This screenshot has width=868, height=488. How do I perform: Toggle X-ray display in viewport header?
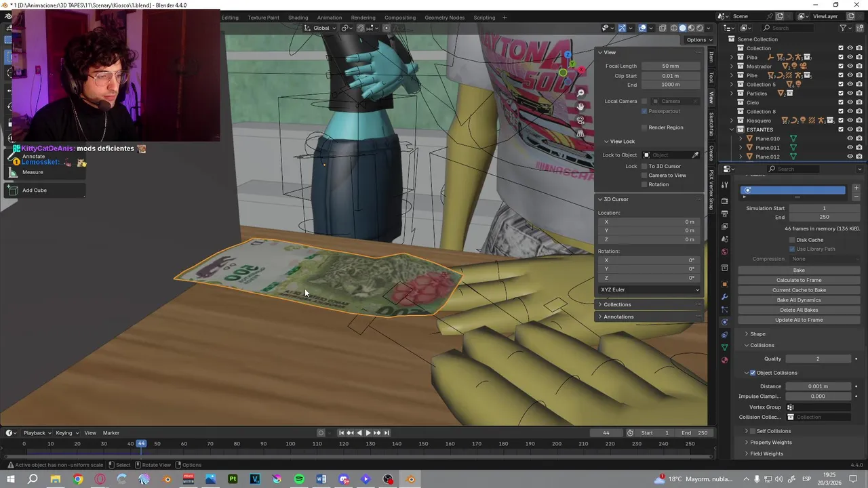(x=663, y=28)
